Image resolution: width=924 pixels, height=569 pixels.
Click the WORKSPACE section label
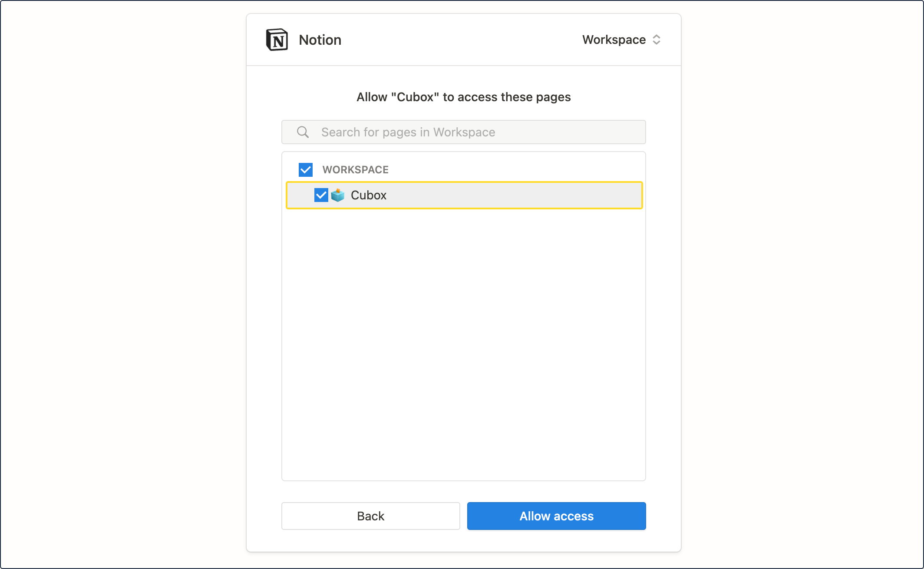point(356,169)
